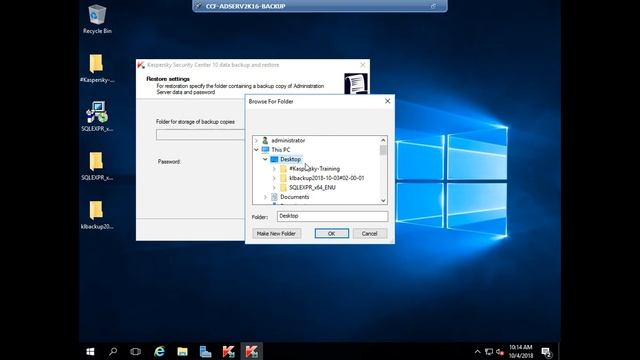Open network status tray icon
Screen dimensions: 640x360
[489, 351]
